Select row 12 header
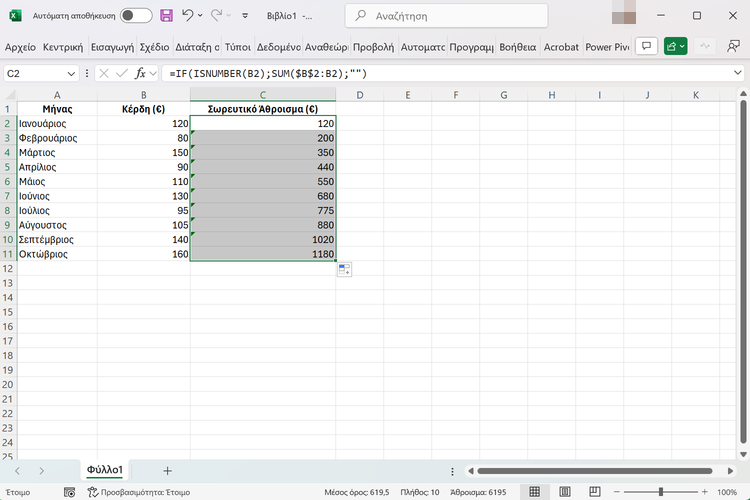750x500 pixels. click(x=8, y=268)
